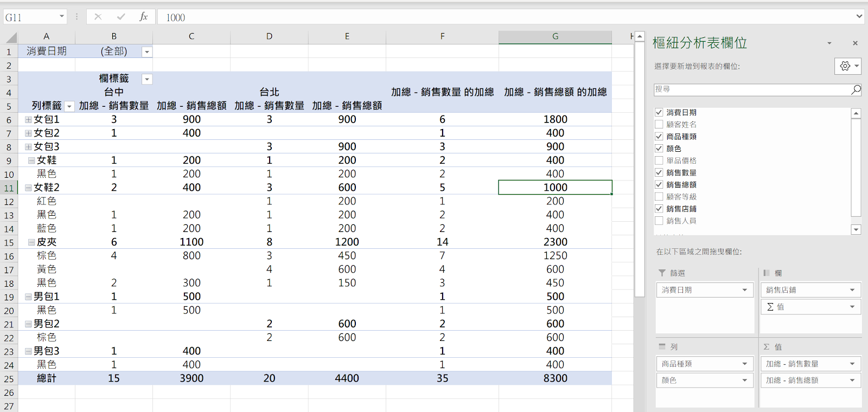Expand the 女包2 row group
Viewport: 868px width, 412px height.
[28, 133]
